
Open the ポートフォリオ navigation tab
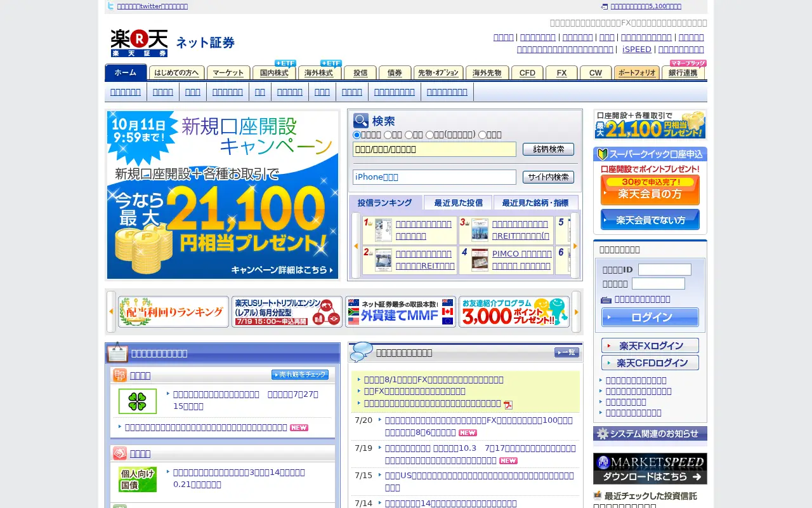tap(637, 72)
